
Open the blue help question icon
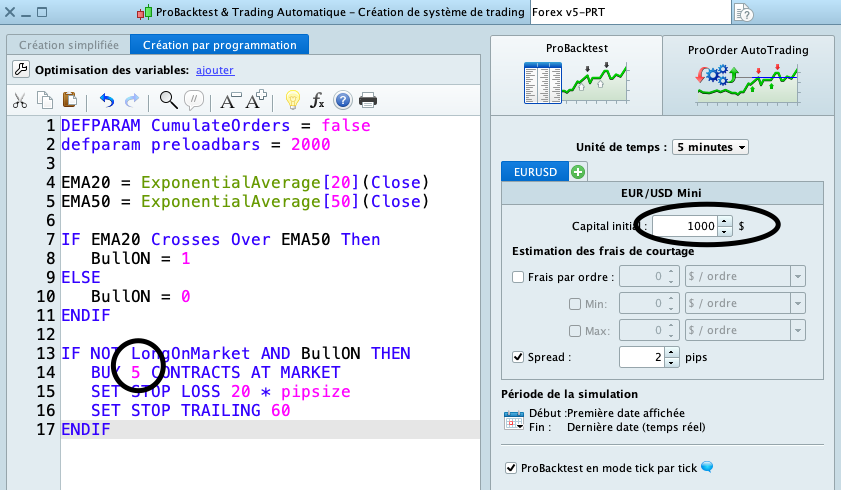tap(343, 100)
